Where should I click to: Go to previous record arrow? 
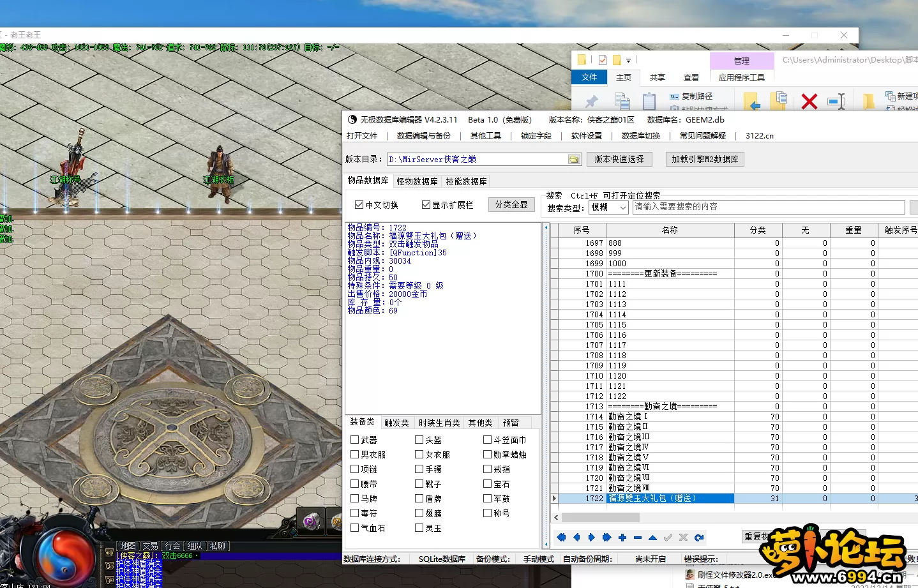point(576,538)
